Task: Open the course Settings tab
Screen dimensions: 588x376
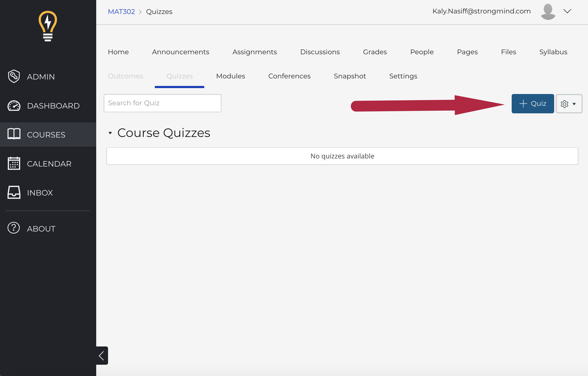Action: (x=403, y=76)
